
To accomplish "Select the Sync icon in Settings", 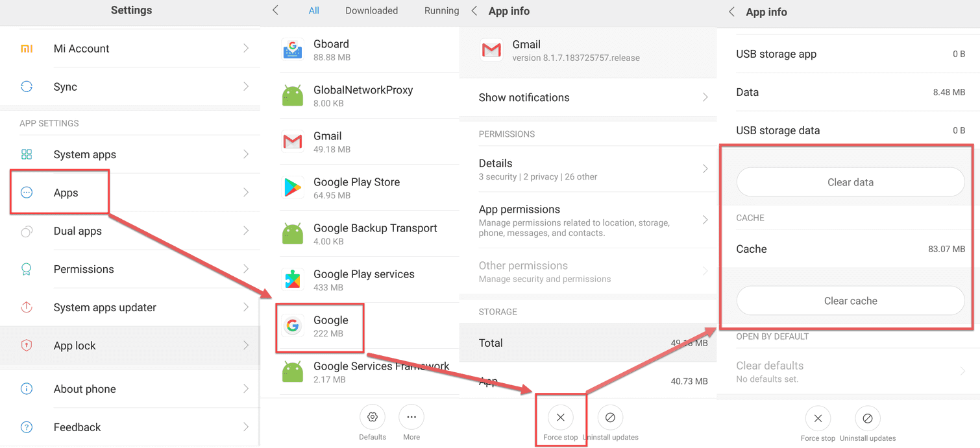I will point(27,86).
